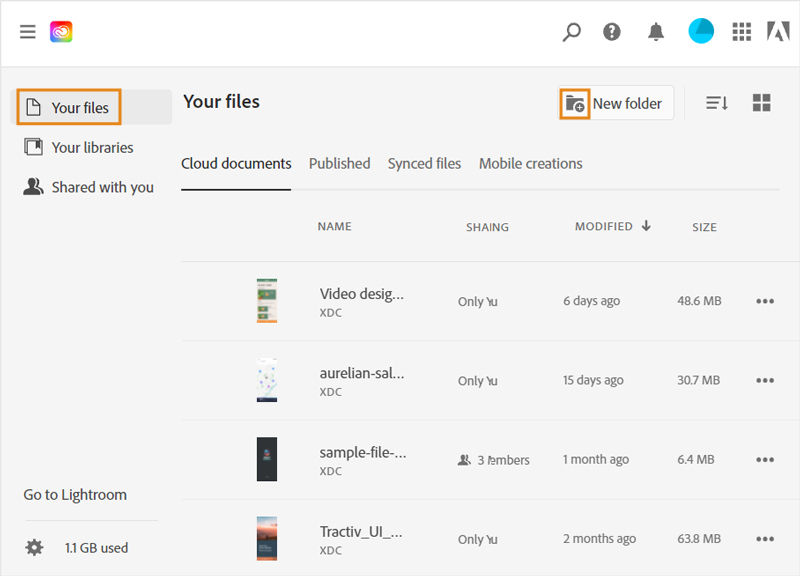
Task: Follow the Go to Lightroom link
Action: [75, 495]
